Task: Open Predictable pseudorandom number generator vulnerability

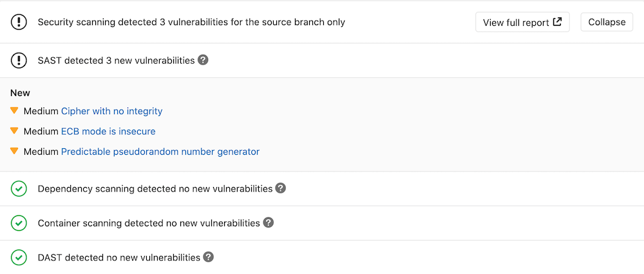Action: tap(160, 152)
